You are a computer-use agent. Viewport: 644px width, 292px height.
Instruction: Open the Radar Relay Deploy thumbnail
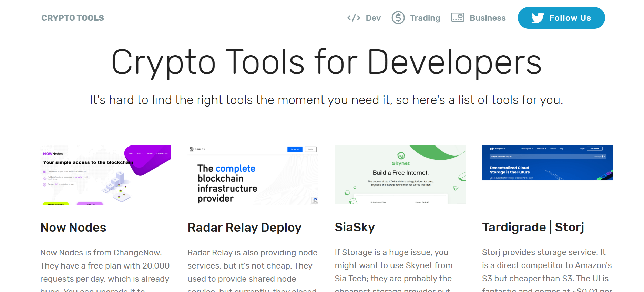pyautogui.click(x=253, y=175)
